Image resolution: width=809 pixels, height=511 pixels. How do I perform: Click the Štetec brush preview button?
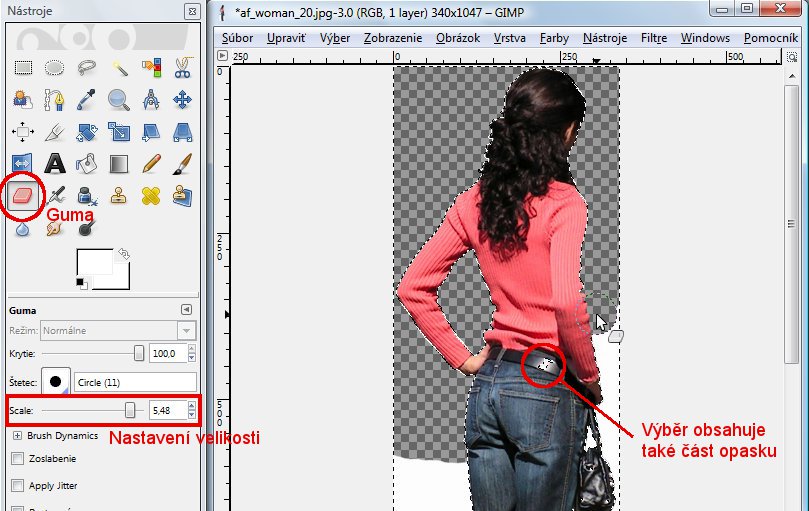(56, 382)
